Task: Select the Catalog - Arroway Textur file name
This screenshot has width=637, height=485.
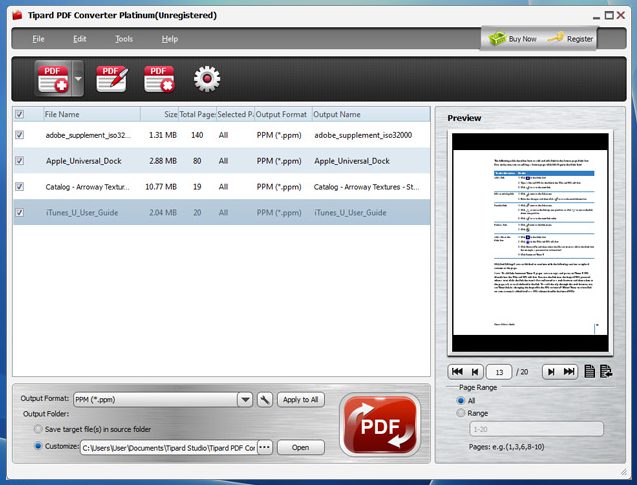Action: click(87, 187)
